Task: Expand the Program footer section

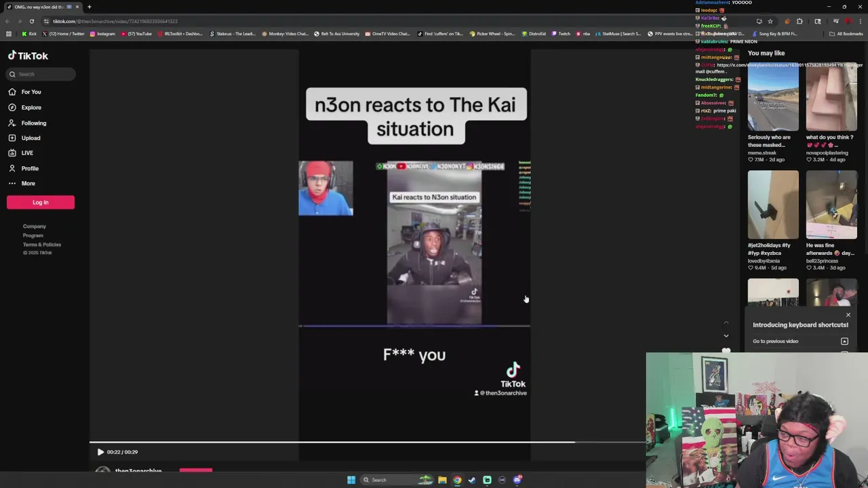Action: tap(33, 235)
